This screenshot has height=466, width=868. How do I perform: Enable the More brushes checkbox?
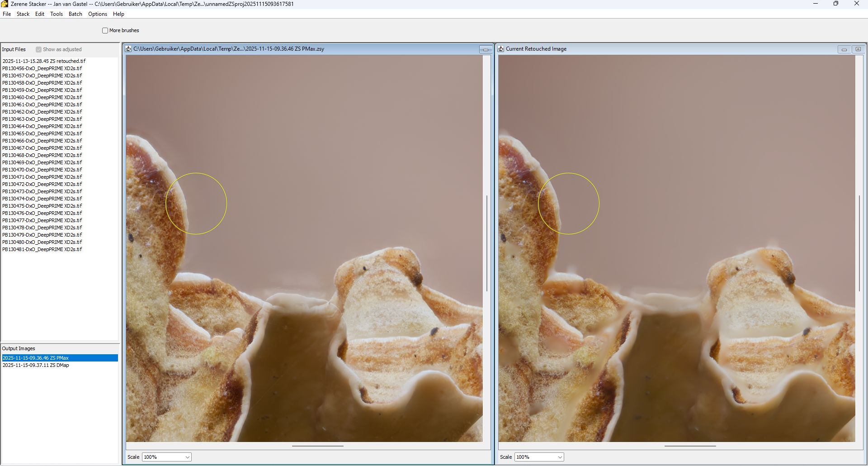105,31
